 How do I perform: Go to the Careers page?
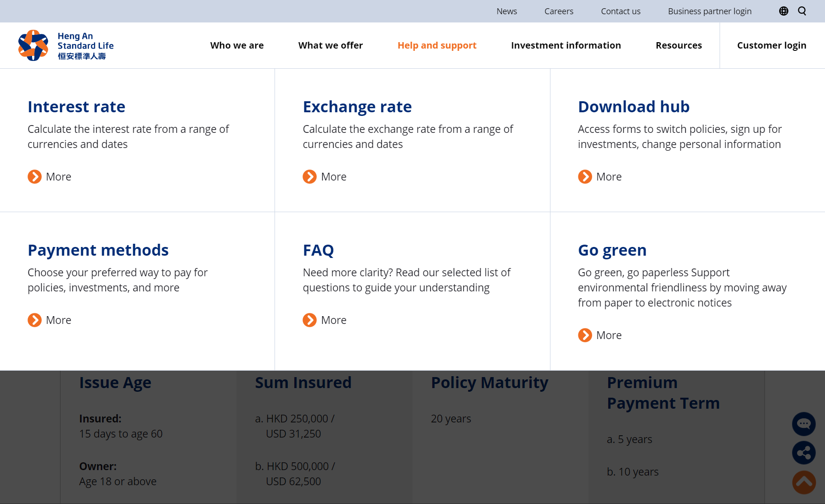tap(559, 11)
